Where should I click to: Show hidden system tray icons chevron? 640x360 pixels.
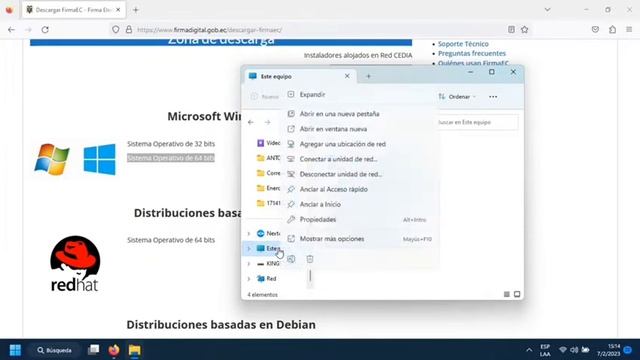click(x=529, y=350)
